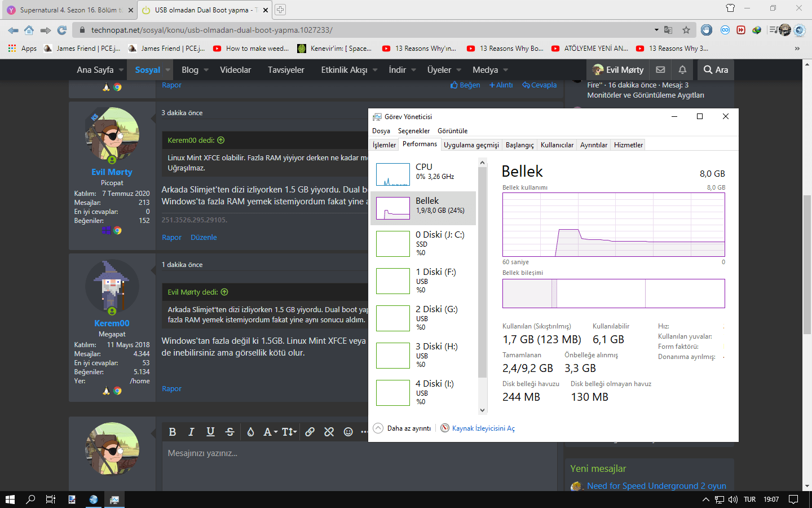Open the media playlist control icon
The width and height of the screenshot is (812, 508).
(x=773, y=30)
